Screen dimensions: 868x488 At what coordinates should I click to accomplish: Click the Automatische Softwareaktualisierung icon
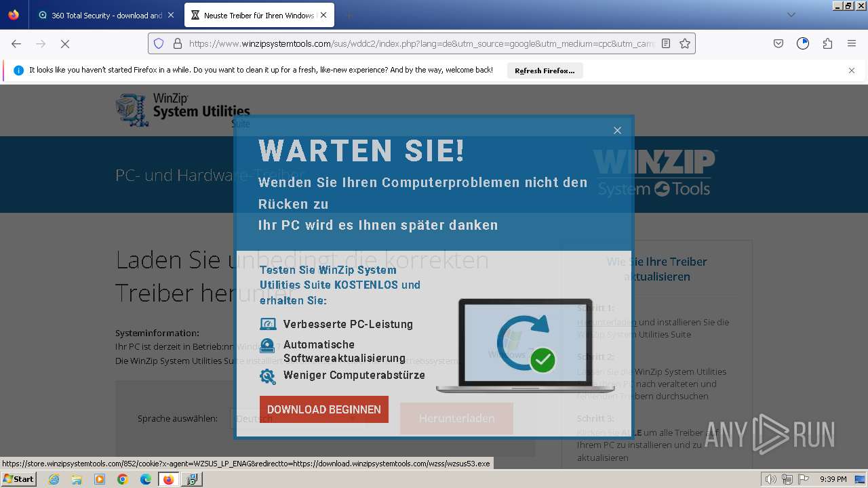coord(268,346)
